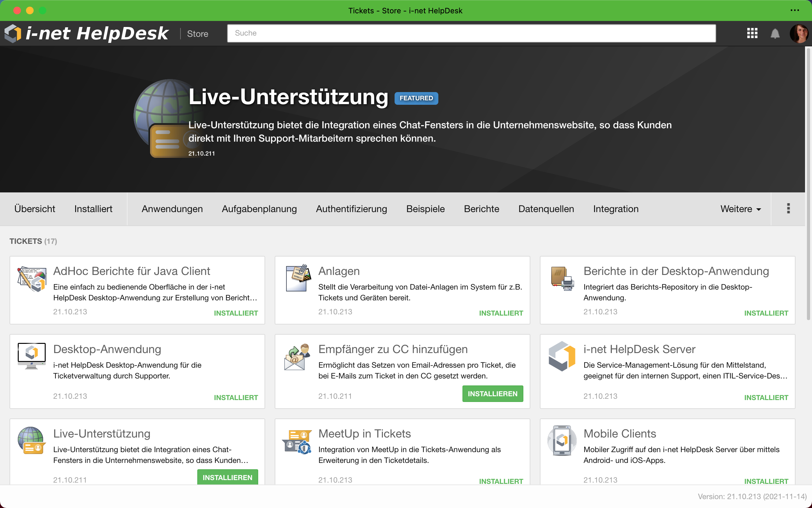Open Berichte in der Desktop-Anwendung title

pyautogui.click(x=676, y=271)
